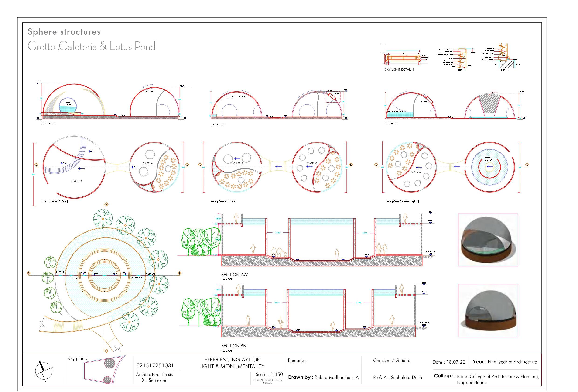Viewport: 578px width, 392px height.
Task: Select the 'CAFE A' room label
Action: [x=148, y=163]
